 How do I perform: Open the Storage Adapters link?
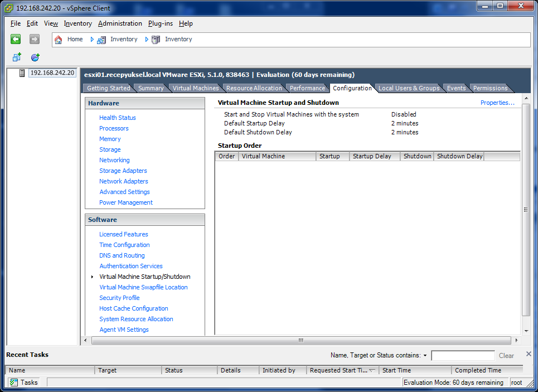coord(123,171)
